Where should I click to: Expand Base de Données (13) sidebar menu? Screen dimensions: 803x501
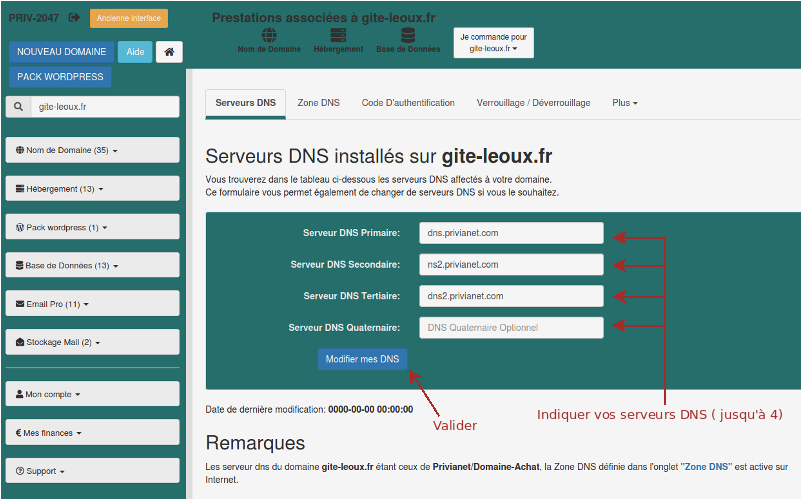point(93,265)
